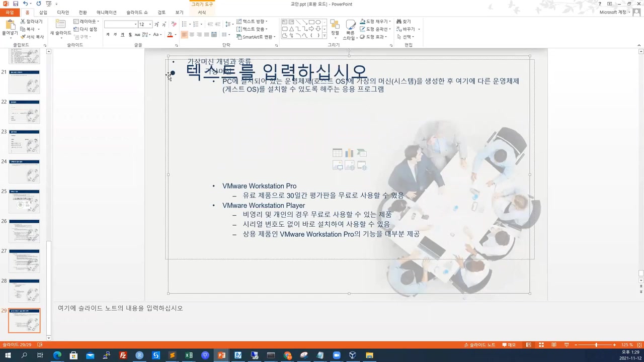Select the Bold formatting icon
Image resolution: width=644 pixels, height=362 pixels.
pos(108,34)
